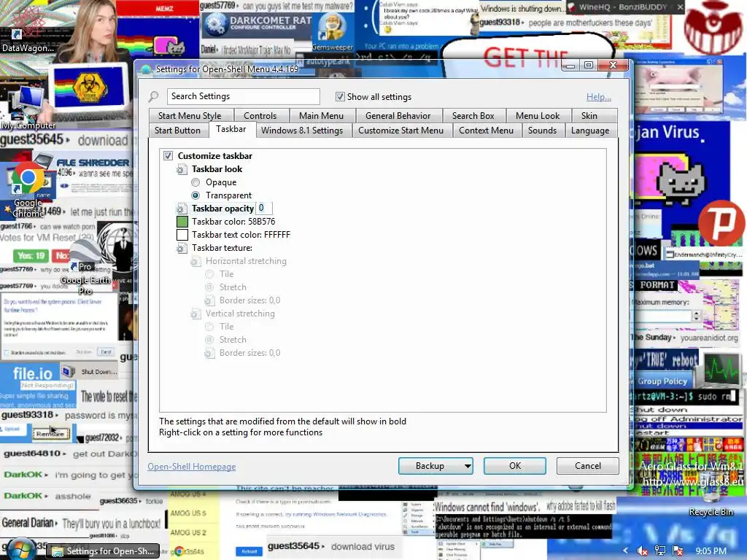Switch to the Start Menu Style tab
Viewport: 747px width, 560px height.
[x=190, y=116]
